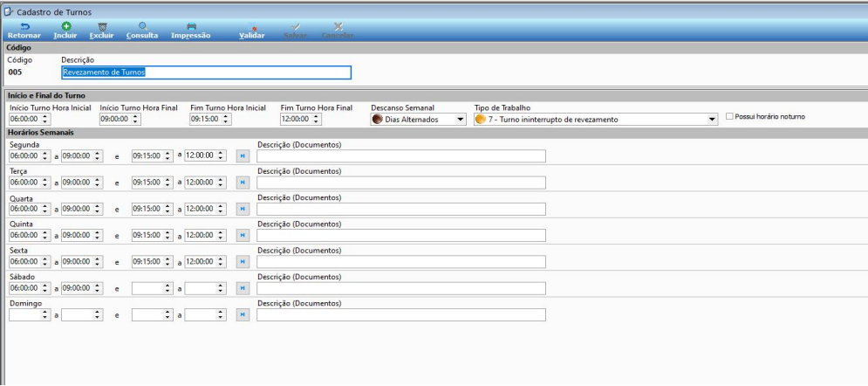Click the Retornar toolbar button

coord(24,31)
